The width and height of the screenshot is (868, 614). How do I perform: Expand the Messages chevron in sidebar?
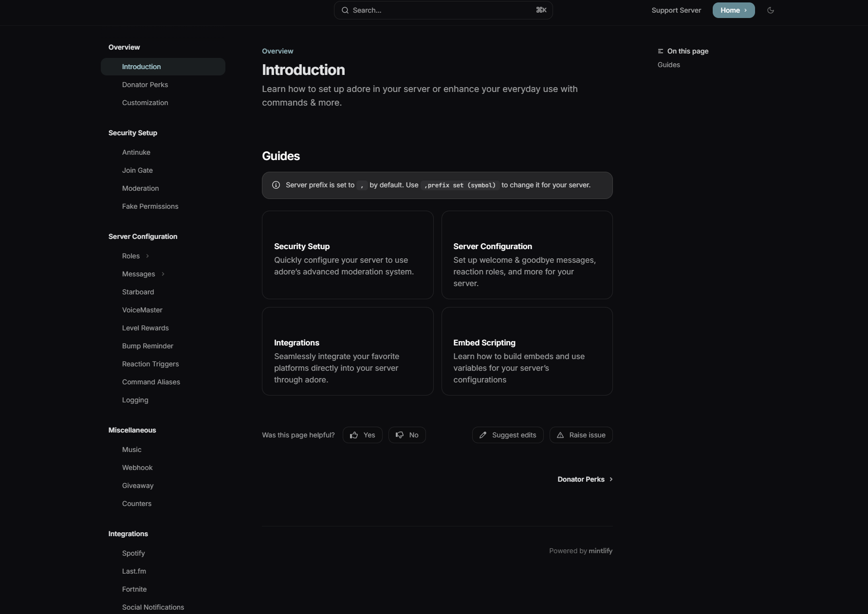(163, 274)
